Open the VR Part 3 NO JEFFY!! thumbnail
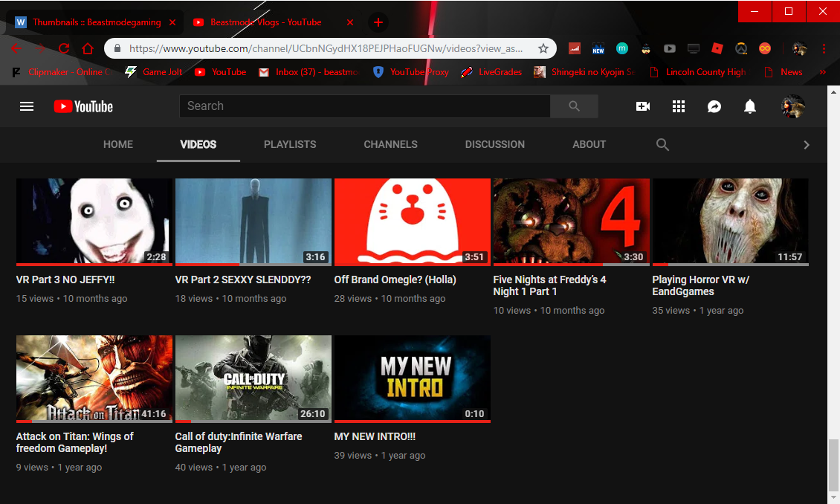The width and height of the screenshot is (840, 504). point(94,222)
